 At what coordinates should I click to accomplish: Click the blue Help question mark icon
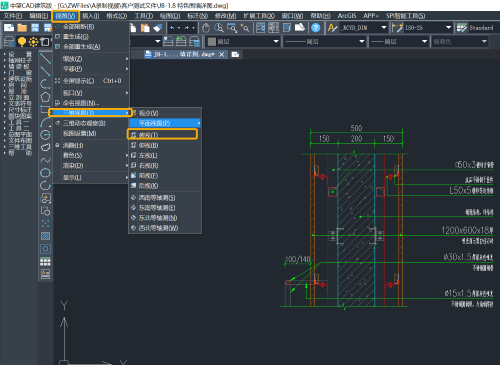pyautogui.click(x=315, y=28)
